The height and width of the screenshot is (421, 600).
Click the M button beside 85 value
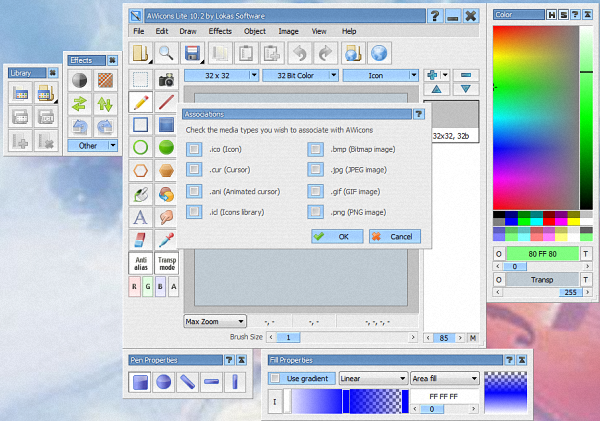click(x=473, y=338)
